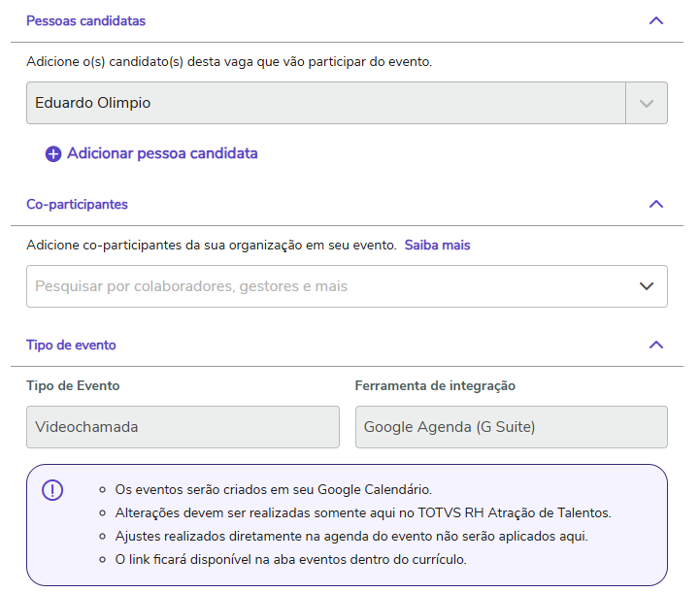This screenshot has height=593, width=700.
Task: Click the Pessoas candidatas section title
Action: (x=86, y=20)
